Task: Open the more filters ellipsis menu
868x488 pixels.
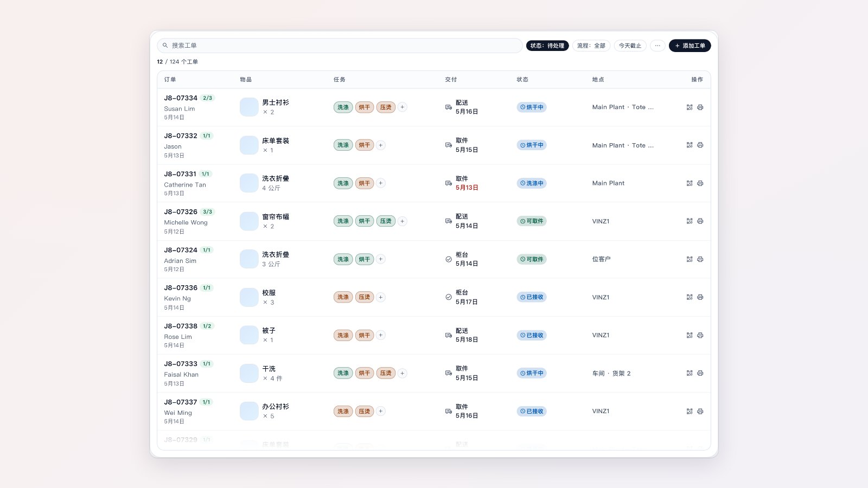Action: tap(658, 46)
